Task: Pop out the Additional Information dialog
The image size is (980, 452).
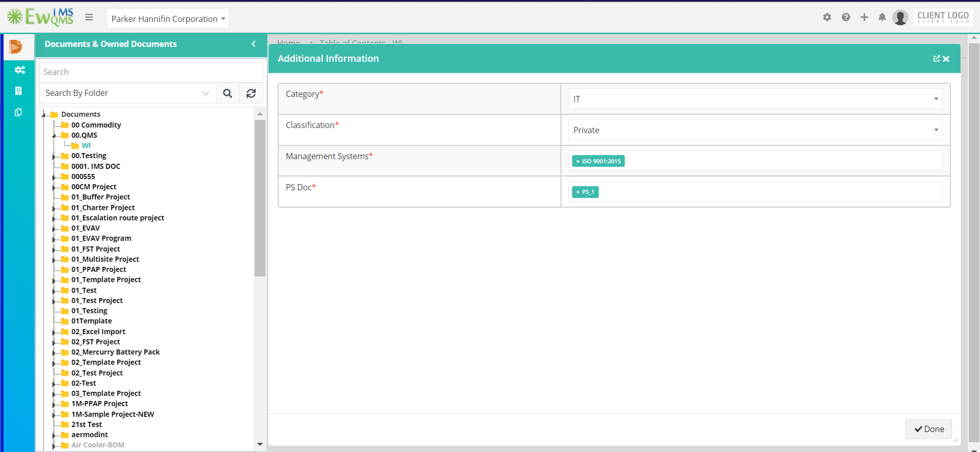Action: point(937,59)
